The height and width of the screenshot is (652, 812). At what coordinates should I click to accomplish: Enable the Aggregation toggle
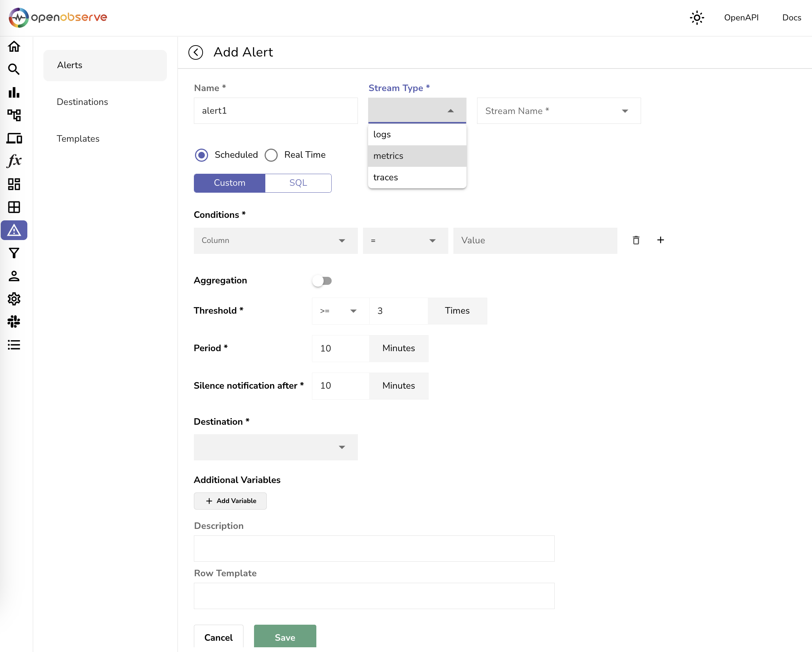click(x=322, y=281)
